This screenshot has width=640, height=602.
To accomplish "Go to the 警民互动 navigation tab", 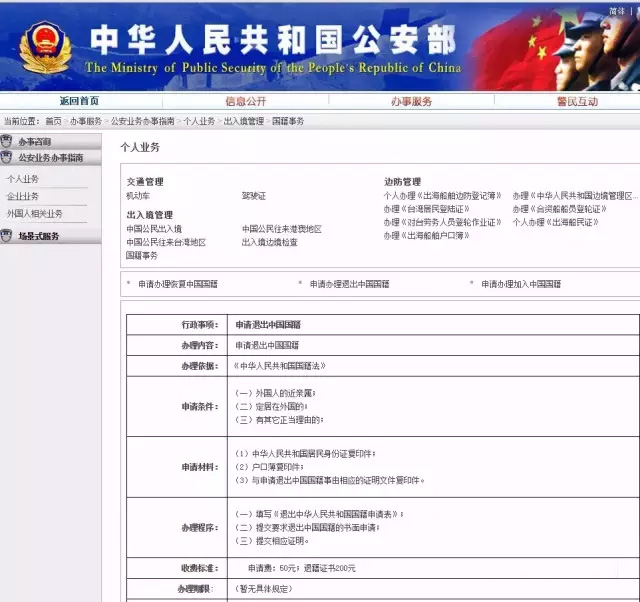I will (577, 101).
